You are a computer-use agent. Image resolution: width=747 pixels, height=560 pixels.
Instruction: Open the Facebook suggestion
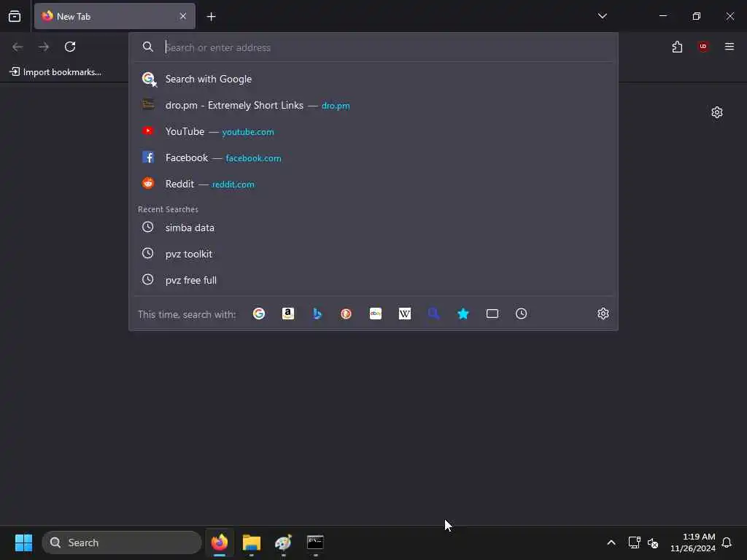point(373,157)
